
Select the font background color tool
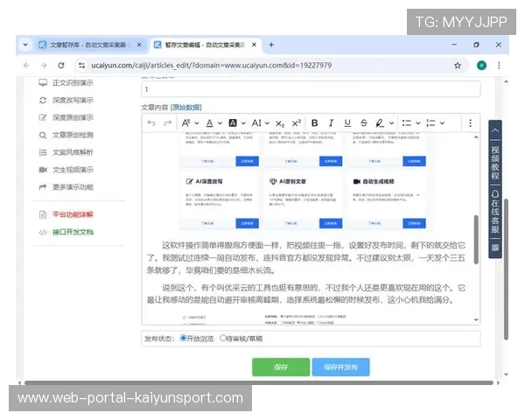coord(233,123)
